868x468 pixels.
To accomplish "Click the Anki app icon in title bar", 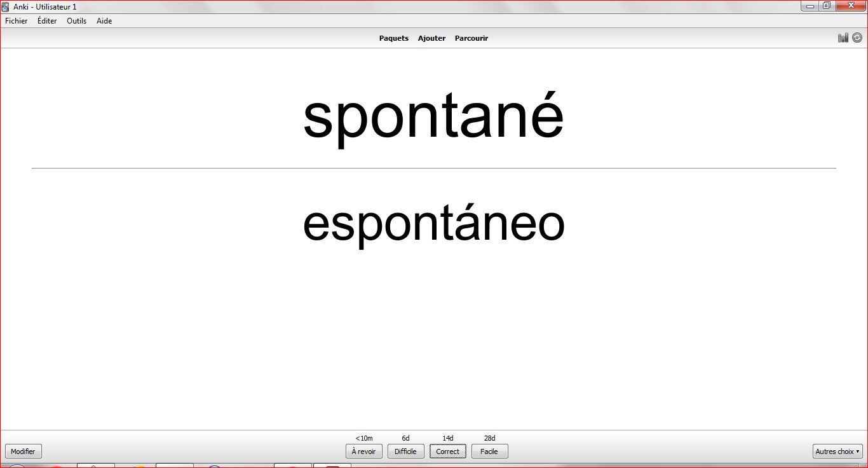I will [x=6, y=6].
